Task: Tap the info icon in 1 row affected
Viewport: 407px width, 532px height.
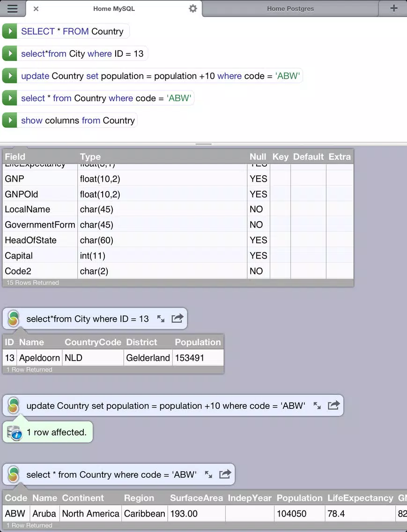Action: pyautogui.click(x=15, y=433)
